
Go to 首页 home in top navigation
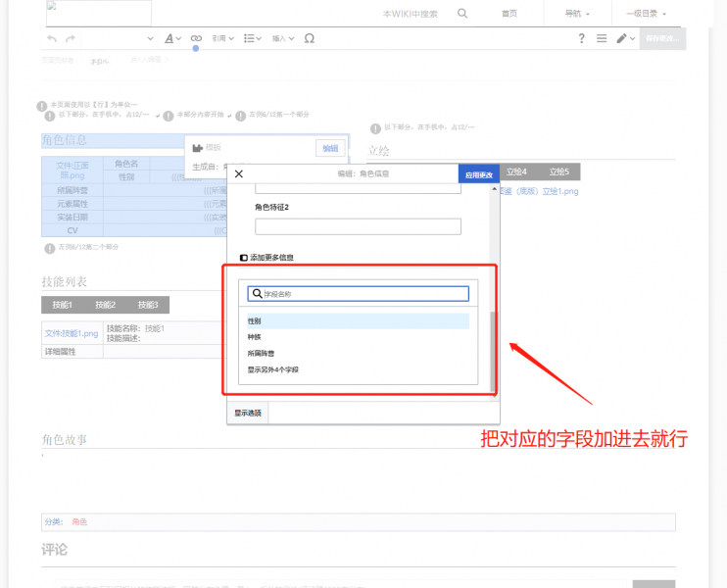coord(509,14)
